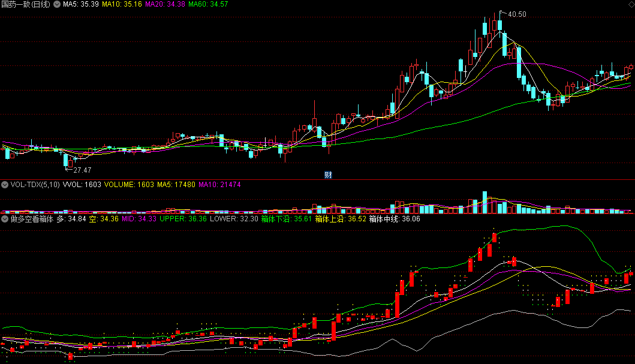Select the MA5: 35.39 moving average label
The width and height of the screenshot is (635, 364).
click(80, 4)
